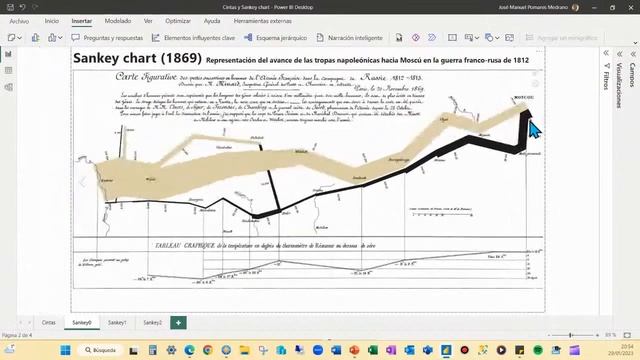Open Excel from the taskbar
Viewport: 640px width, 360px height.
tap(372, 350)
